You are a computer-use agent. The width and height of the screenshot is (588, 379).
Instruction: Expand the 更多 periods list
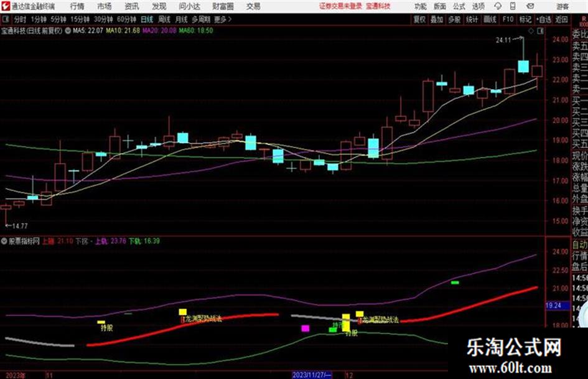(223, 19)
